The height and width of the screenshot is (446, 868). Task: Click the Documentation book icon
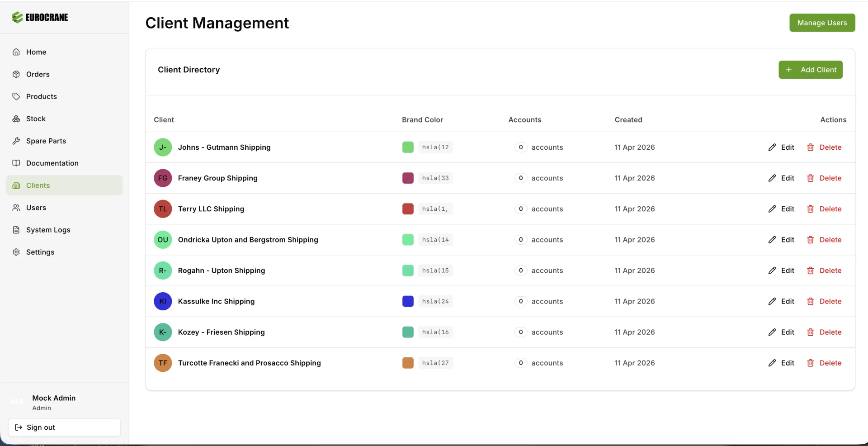coord(16,163)
